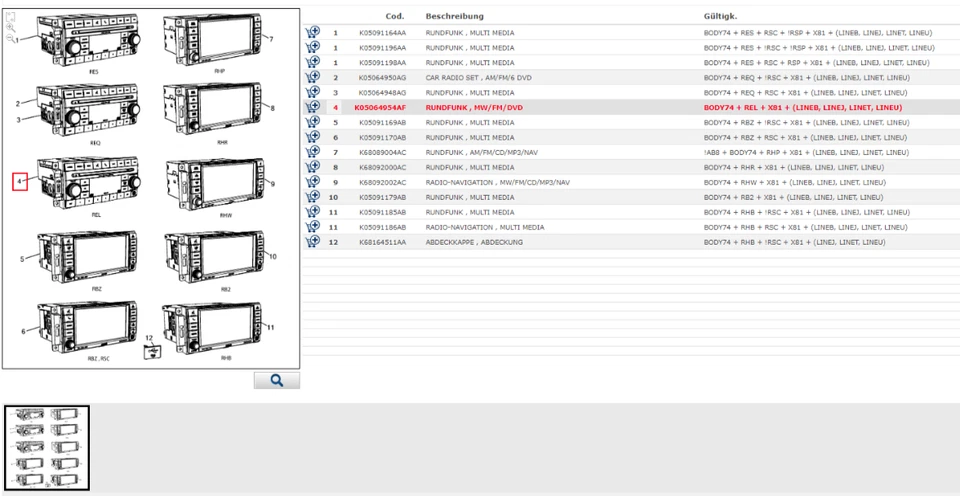
Task: Zoom out on the parts diagram
Action: coord(10,38)
